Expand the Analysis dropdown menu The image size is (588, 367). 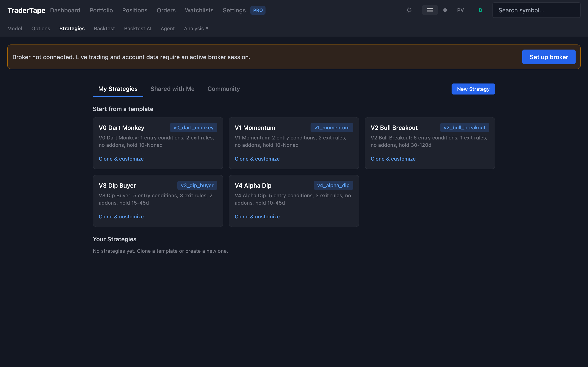tap(196, 29)
